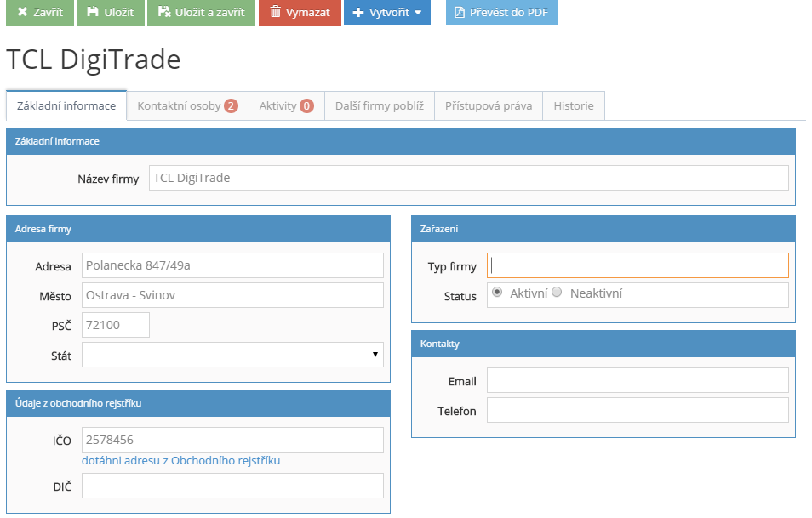Edit the IČO input field
812x518 pixels.
232,440
